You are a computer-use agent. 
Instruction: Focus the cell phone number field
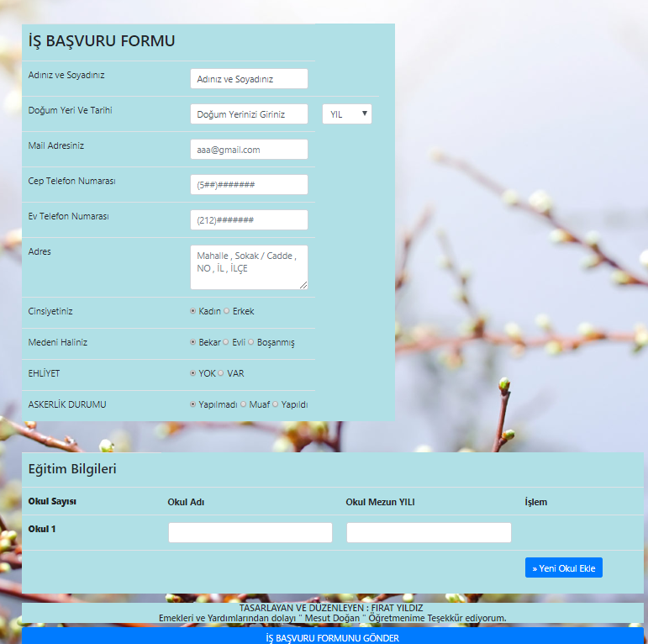tap(249, 184)
